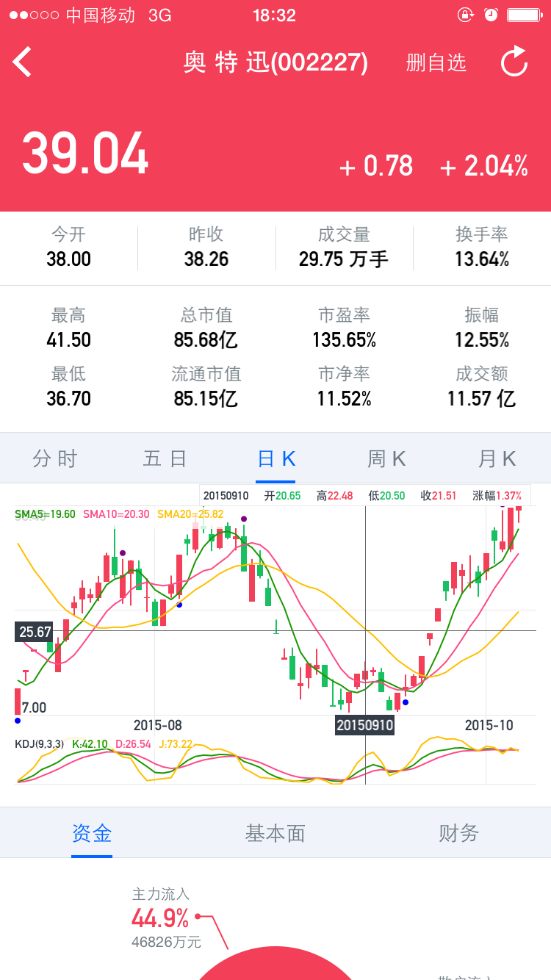Screen dimensions: 551x980
Task: Open the 基本面 section tab
Action: coord(275,833)
